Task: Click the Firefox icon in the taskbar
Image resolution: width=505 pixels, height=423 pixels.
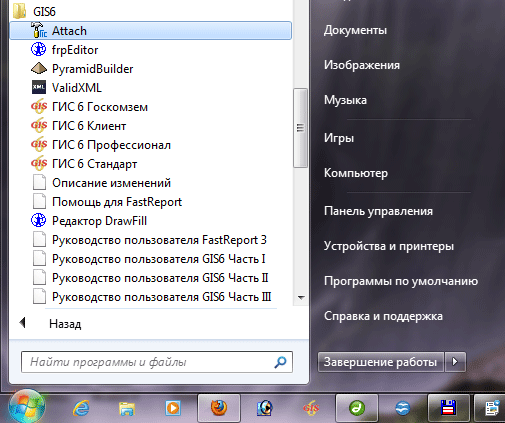Action: click(x=219, y=408)
